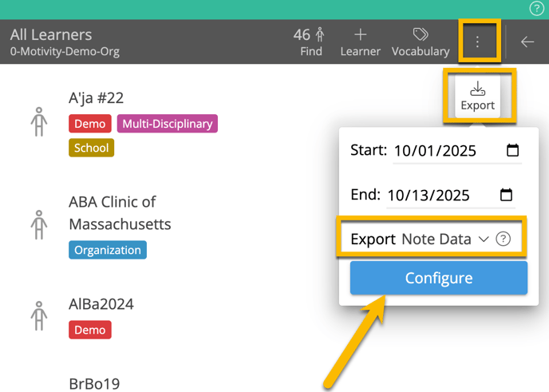Open the three-dot more options menu

[x=477, y=42]
